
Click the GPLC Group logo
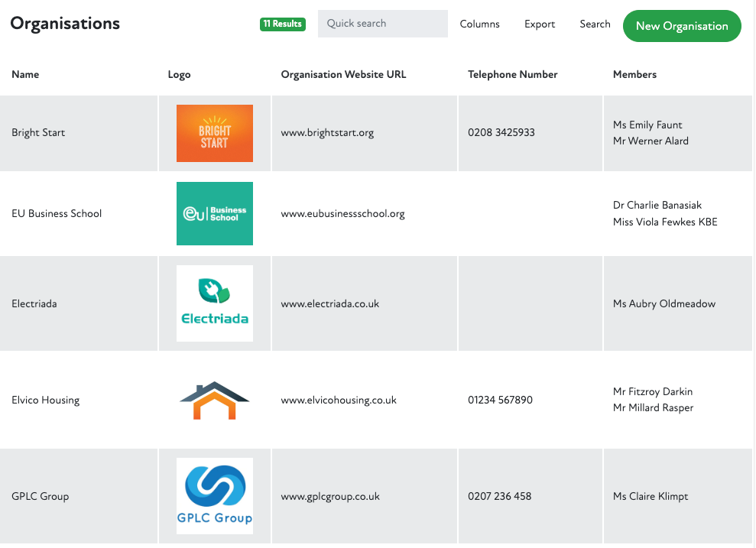pyautogui.click(x=214, y=496)
